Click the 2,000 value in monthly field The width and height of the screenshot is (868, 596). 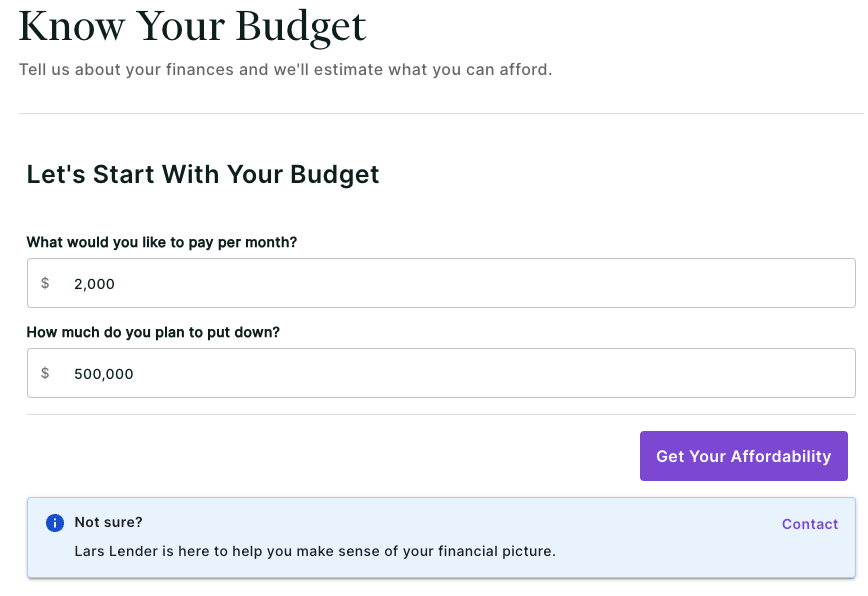coord(94,284)
